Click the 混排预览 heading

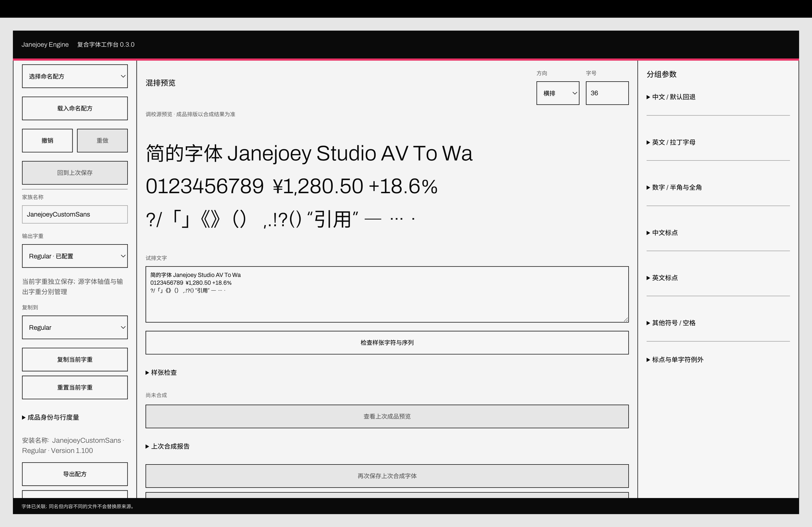pos(160,83)
